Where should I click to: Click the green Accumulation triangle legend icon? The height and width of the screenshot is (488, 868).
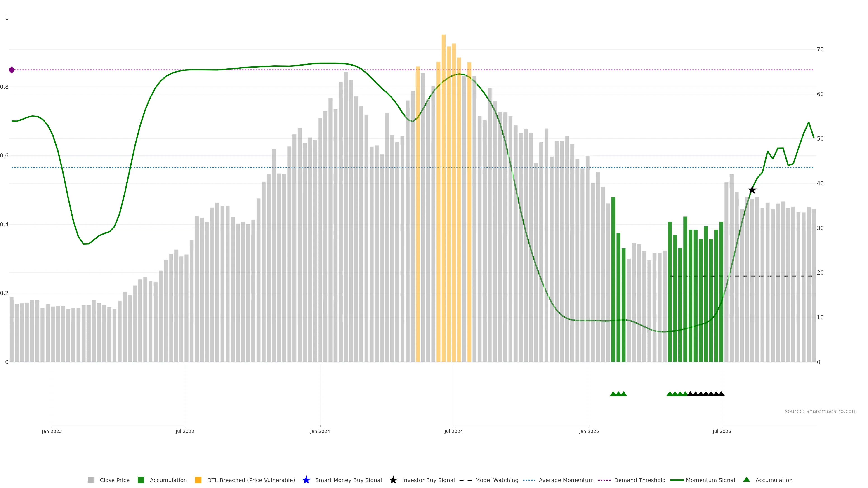click(x=746, y=480)
